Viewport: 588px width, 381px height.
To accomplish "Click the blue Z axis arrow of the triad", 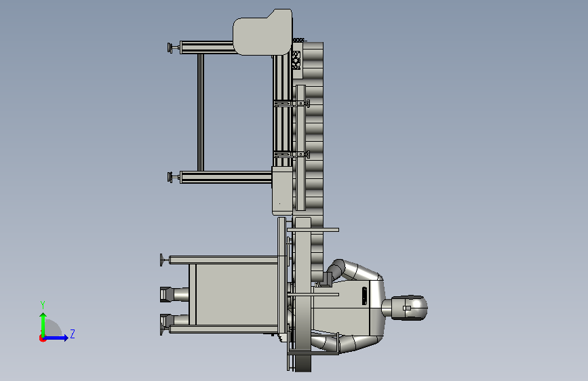I will [x=56, y=338].
